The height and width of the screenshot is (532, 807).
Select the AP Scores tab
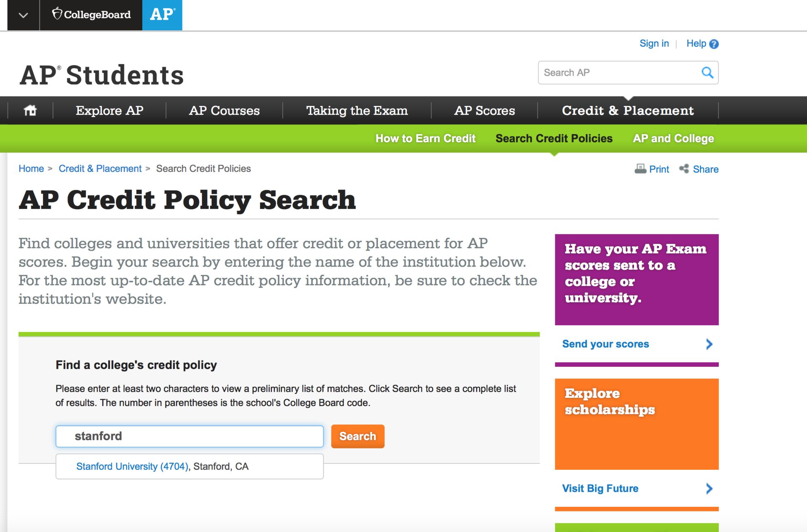[483, 110]
